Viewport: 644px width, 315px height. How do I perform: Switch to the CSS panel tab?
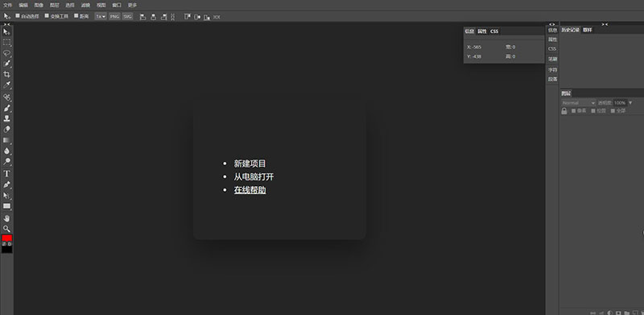click(494, 31)
